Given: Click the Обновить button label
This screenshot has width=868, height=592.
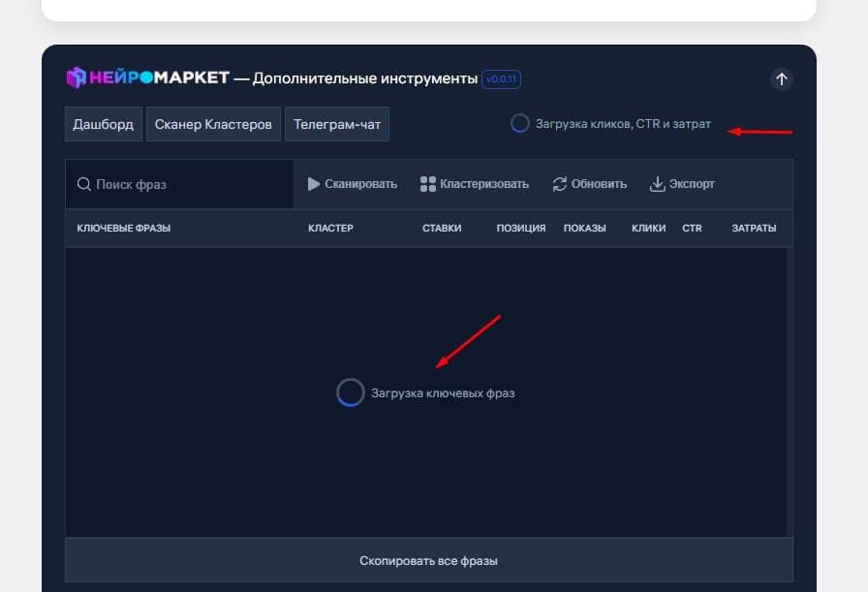Looking at the screenshot, I should click(599, 184).
